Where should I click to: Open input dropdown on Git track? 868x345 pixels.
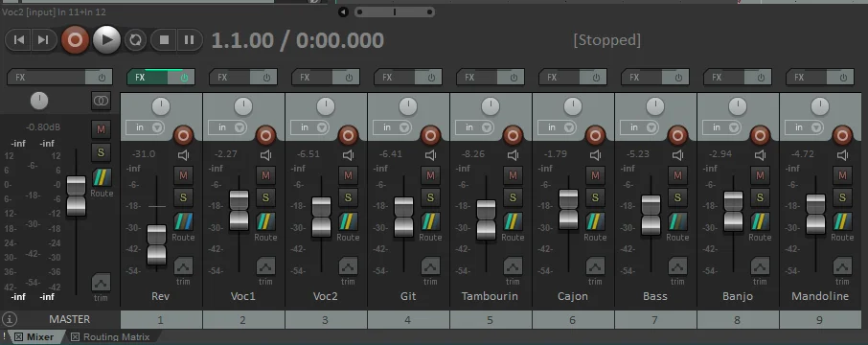tap(393, 127)
